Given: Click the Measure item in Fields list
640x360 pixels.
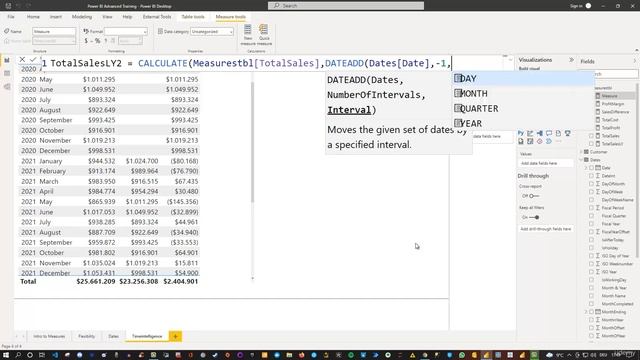Looking at the screenshot, I should pyautogui.click(x=609, y=96).
